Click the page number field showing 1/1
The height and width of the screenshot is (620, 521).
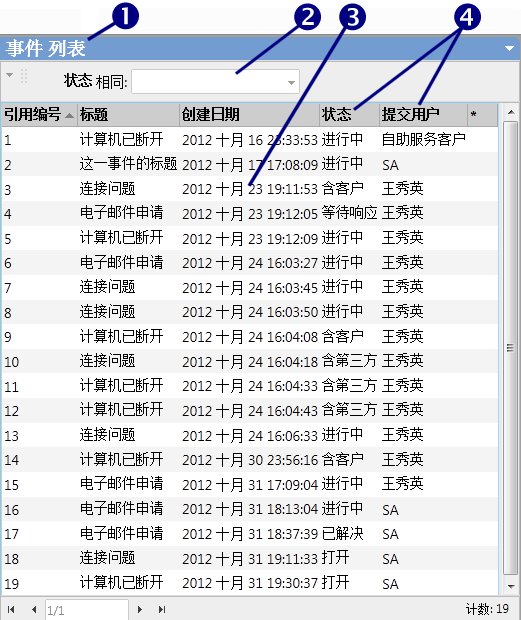coord(87,610)
